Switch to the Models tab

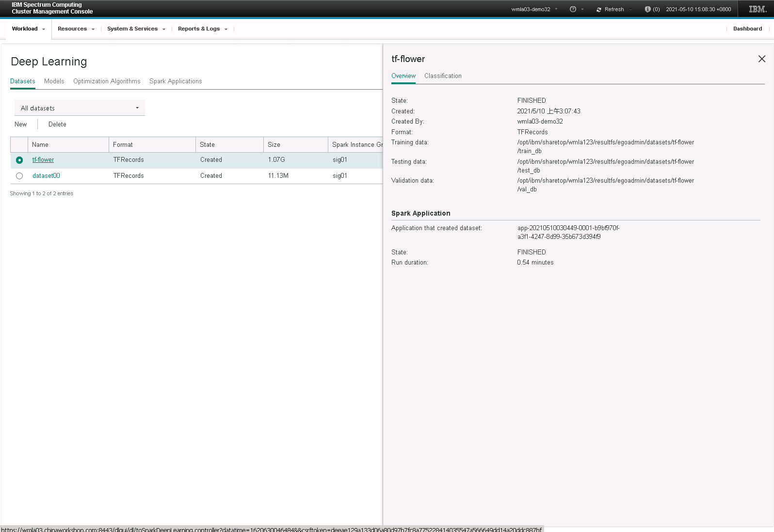tap(54, 81)
